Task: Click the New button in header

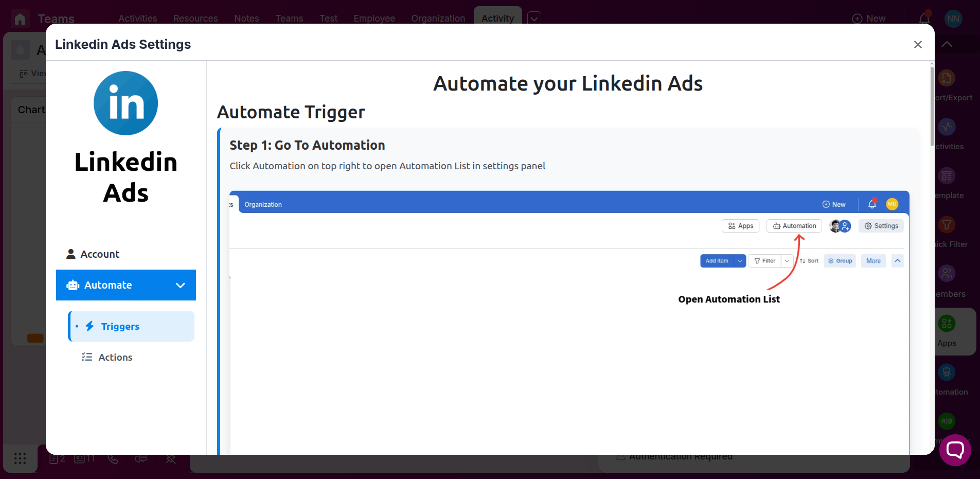Action: pos(869,19)
